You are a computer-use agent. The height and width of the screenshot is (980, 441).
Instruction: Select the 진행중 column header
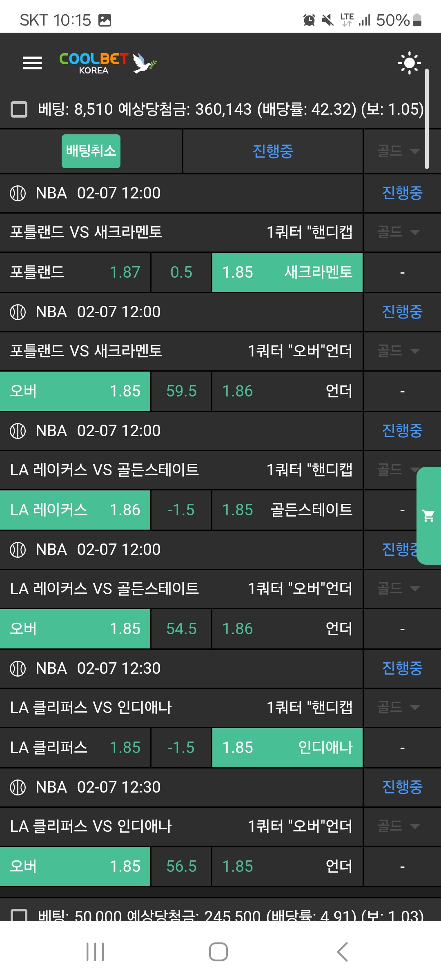[x=273, y=151]
